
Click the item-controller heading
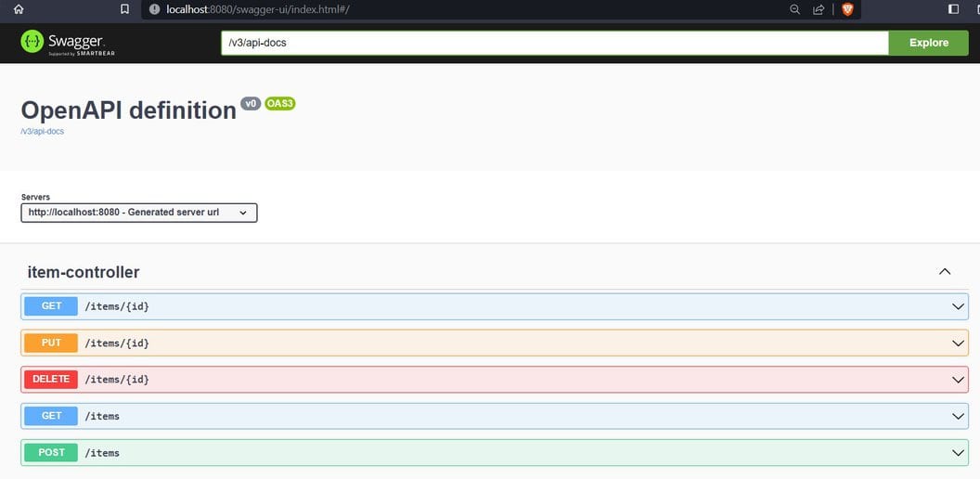(84, 272)
